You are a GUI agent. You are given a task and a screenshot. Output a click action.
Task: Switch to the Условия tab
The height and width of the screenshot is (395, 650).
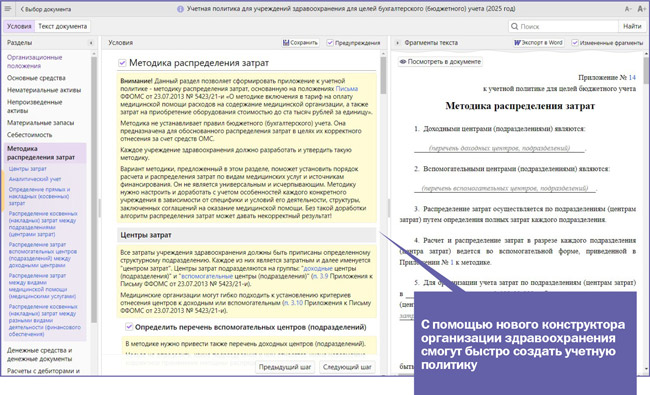pyautogui.click(x=19, y=26)
